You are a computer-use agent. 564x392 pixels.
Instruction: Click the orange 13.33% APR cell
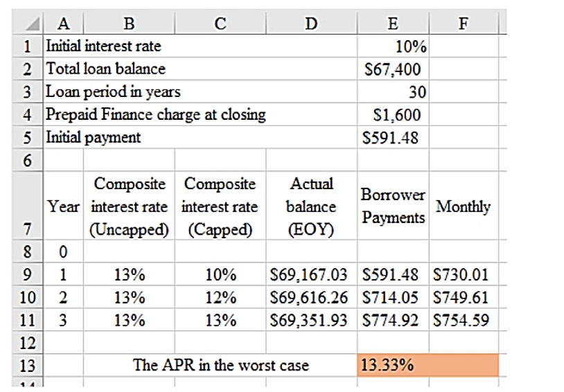pos(428,365)
